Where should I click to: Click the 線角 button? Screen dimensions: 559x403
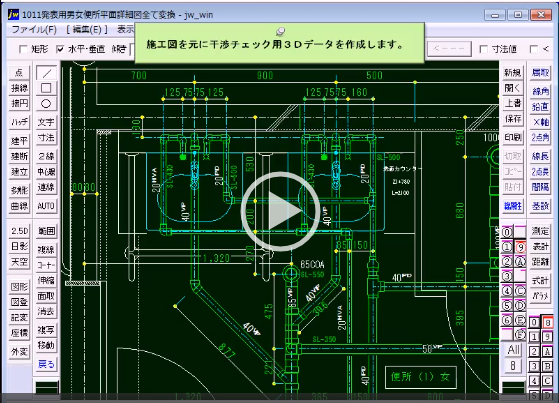tap(540, 91)
